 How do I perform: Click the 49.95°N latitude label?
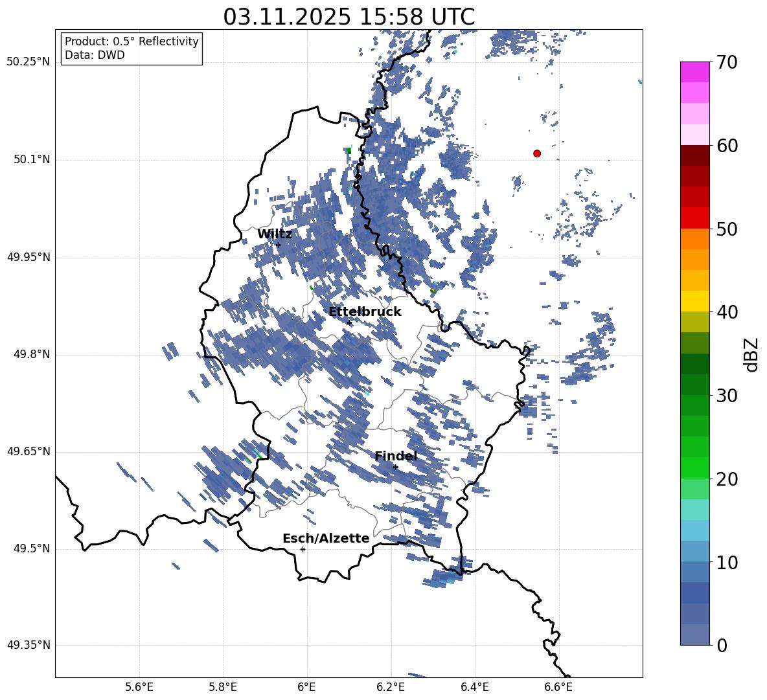click(x=29, y=257)
